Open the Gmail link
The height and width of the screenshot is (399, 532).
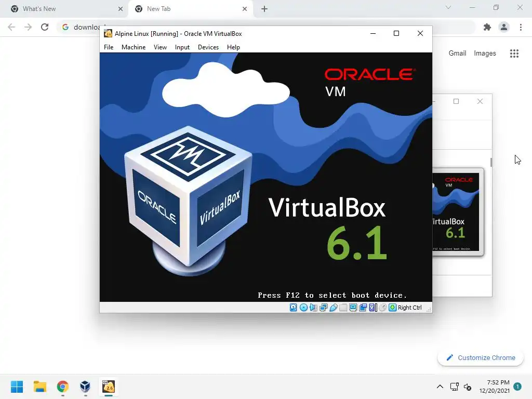(457, 54)
